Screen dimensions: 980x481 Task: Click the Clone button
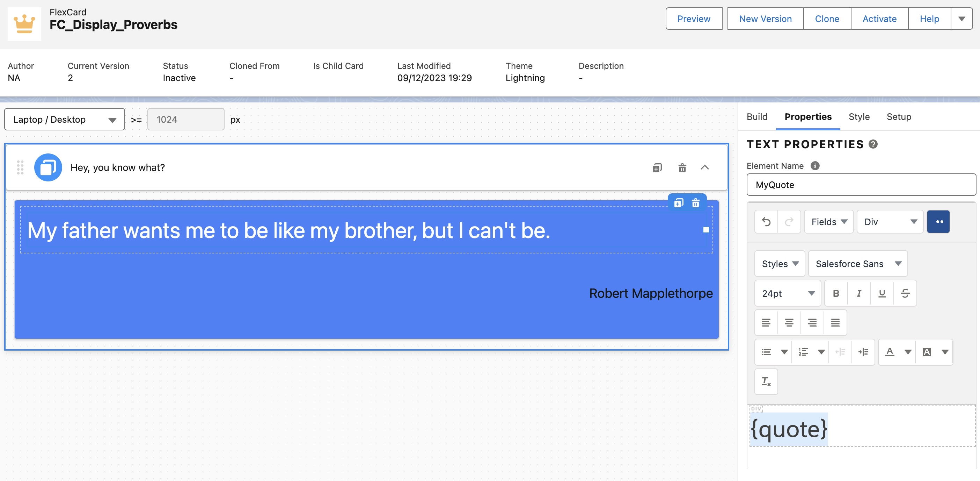pyautogui.click(x=827, y=19)
